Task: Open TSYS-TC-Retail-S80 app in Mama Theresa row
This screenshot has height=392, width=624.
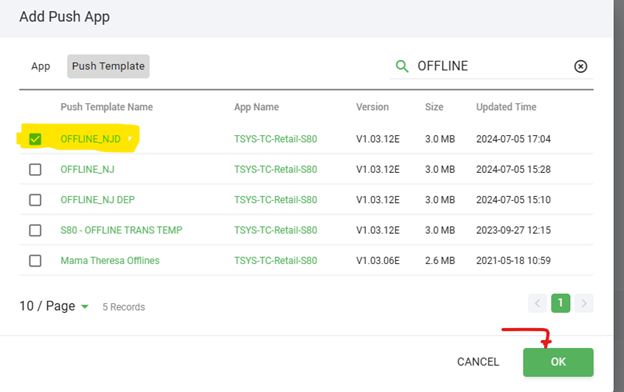Action: pyautogui.click(x=275, y=261)
